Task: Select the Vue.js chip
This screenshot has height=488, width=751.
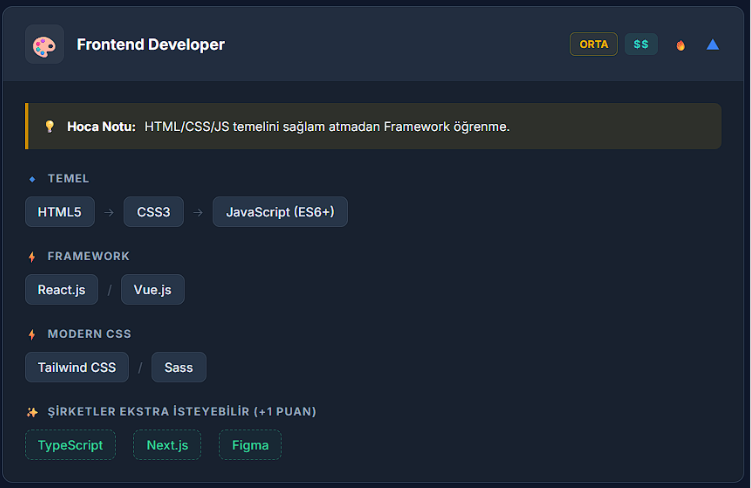Action: click(x=152, y=290)
